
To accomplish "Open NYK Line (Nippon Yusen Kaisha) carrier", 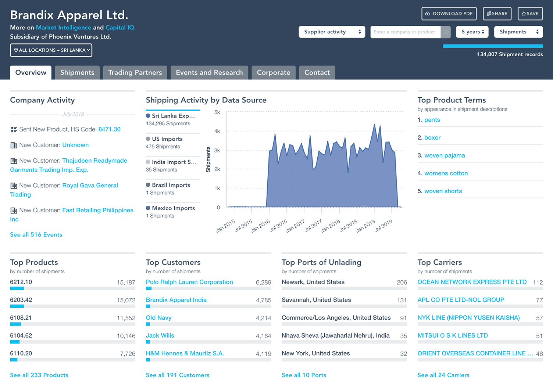I will 469,318.
